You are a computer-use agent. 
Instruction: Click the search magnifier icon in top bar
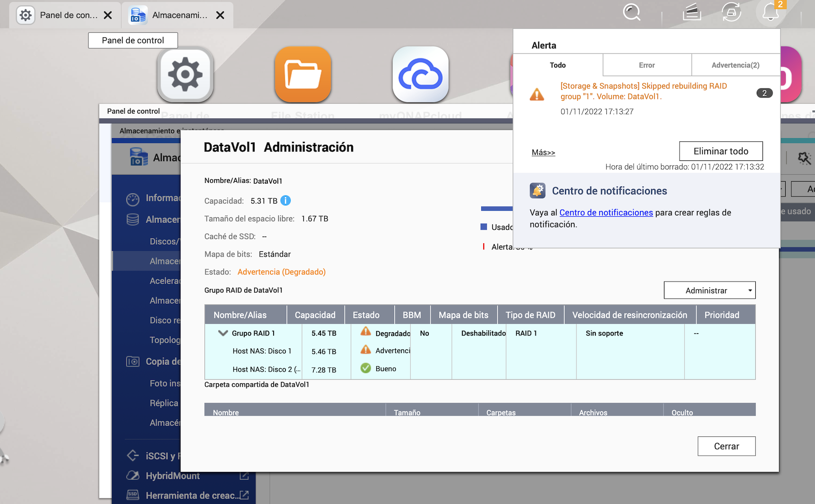tap(631, 12)
